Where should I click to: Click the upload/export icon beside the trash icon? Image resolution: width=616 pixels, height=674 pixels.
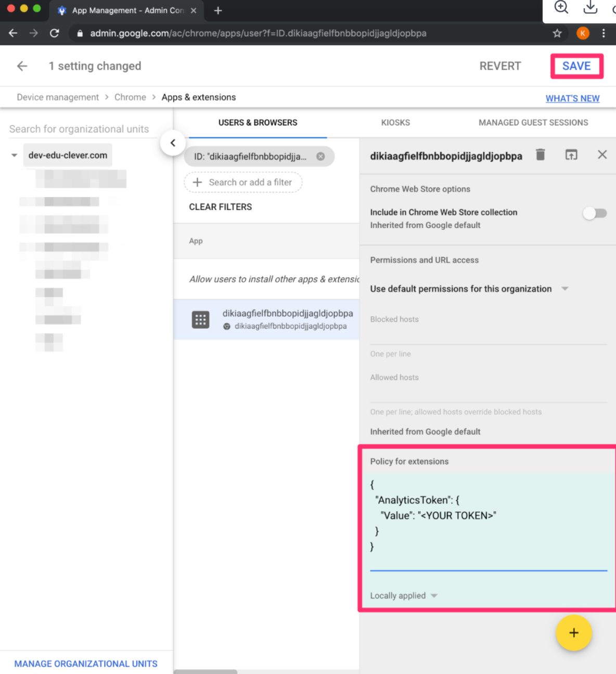point(571,154)
